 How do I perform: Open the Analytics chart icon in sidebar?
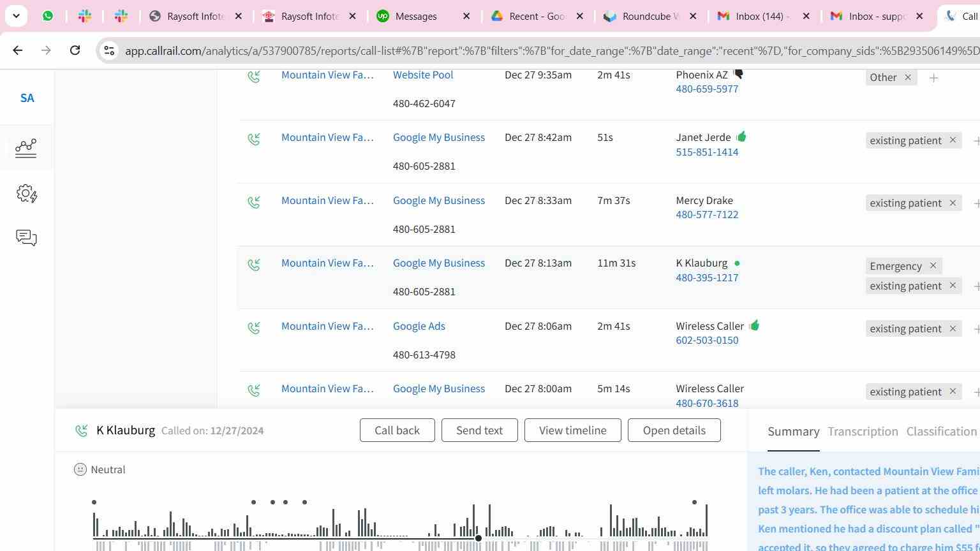pyautogui.click(x=26, y=148)
